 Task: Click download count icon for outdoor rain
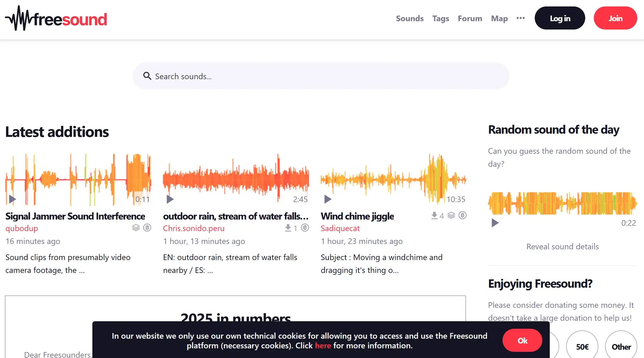click(x=288, y=228)
